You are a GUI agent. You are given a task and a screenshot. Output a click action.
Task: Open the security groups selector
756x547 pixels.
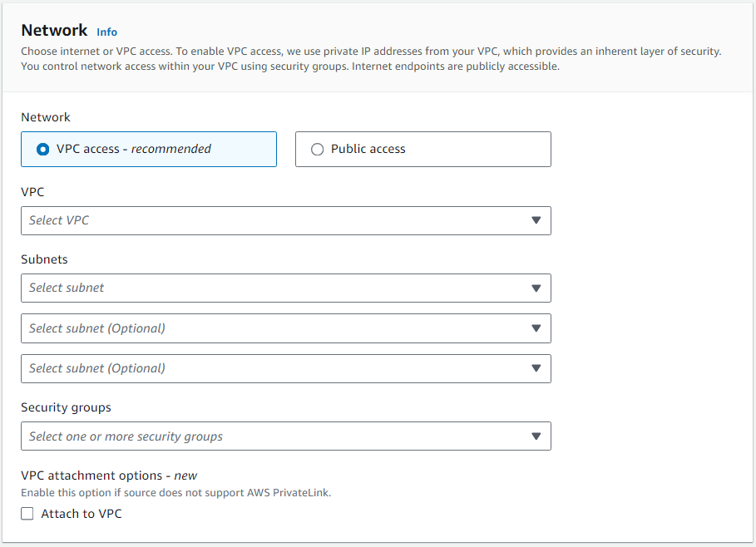coord(274,436)
